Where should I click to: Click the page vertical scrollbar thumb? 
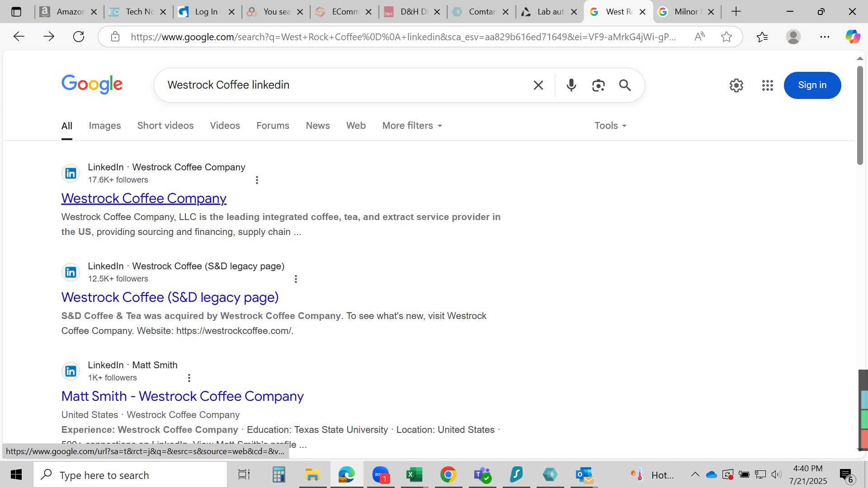pyautogui.click(x=859, y=115)
